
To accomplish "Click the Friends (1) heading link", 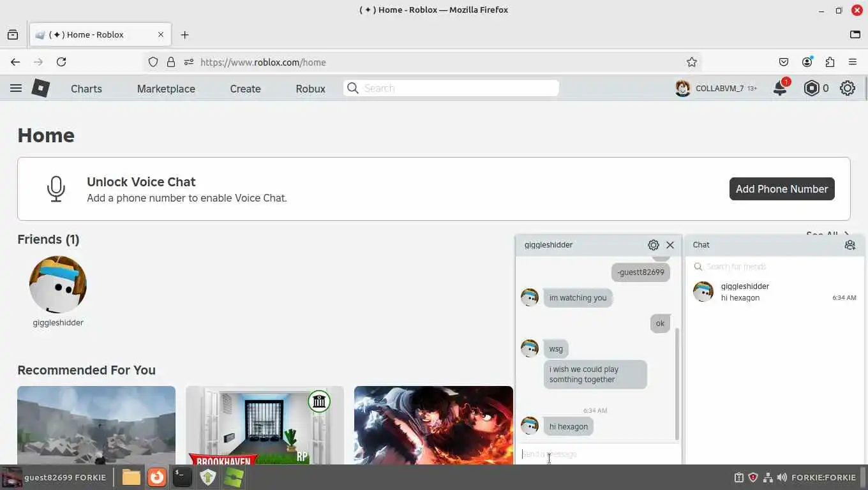I will coord(49,239).
